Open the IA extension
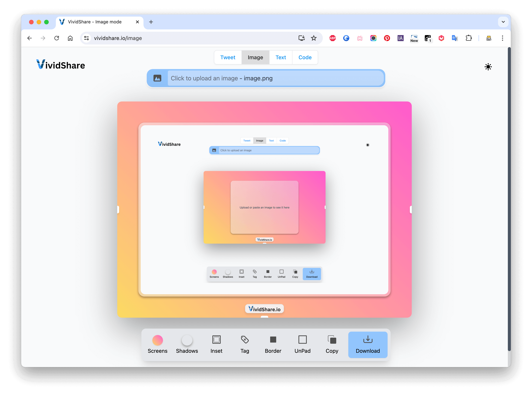Image resolution: width=532 pixels, height=395 pixels. click(x=401, y=38)
